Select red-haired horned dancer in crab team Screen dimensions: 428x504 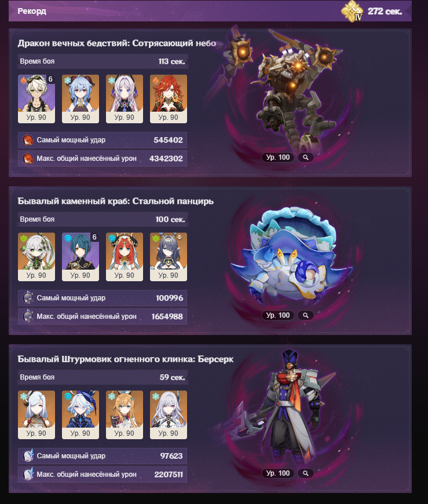click(x=125, y=257)
